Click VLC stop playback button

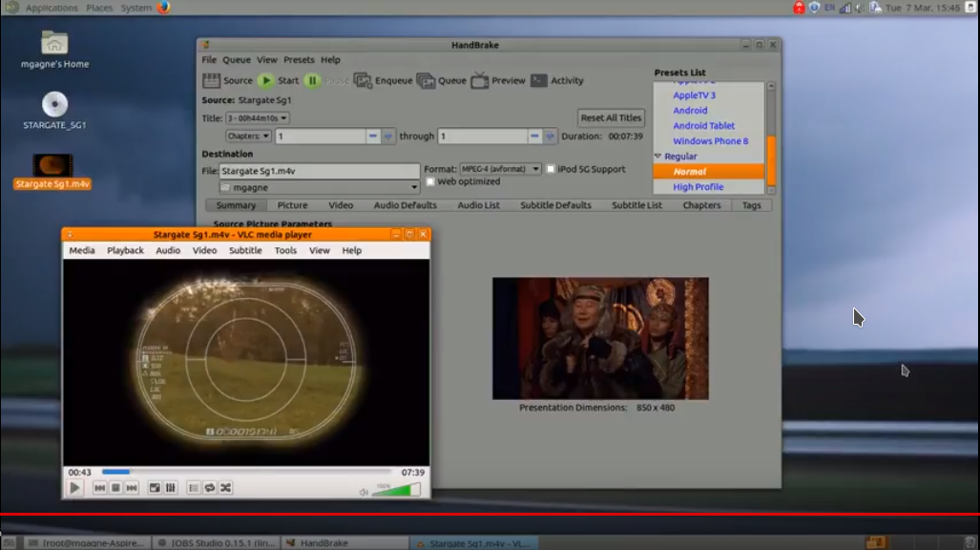[x=115, y=487]
